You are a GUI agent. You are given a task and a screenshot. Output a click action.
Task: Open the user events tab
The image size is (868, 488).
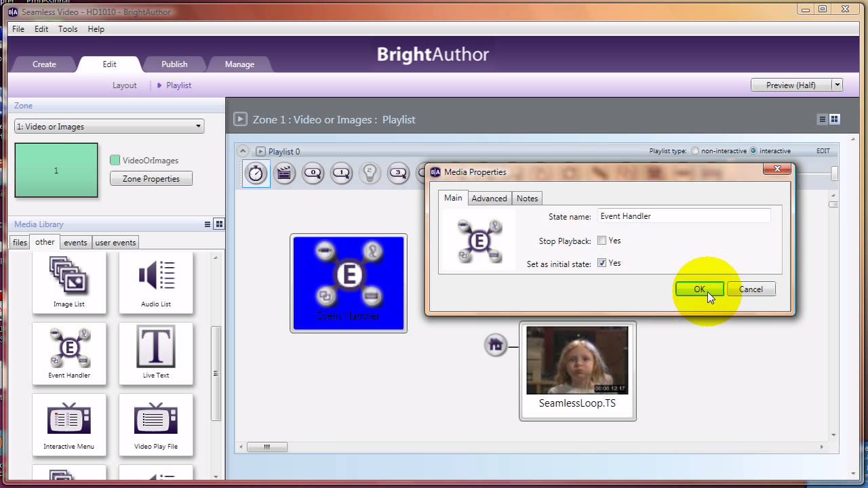pos(115,243)
